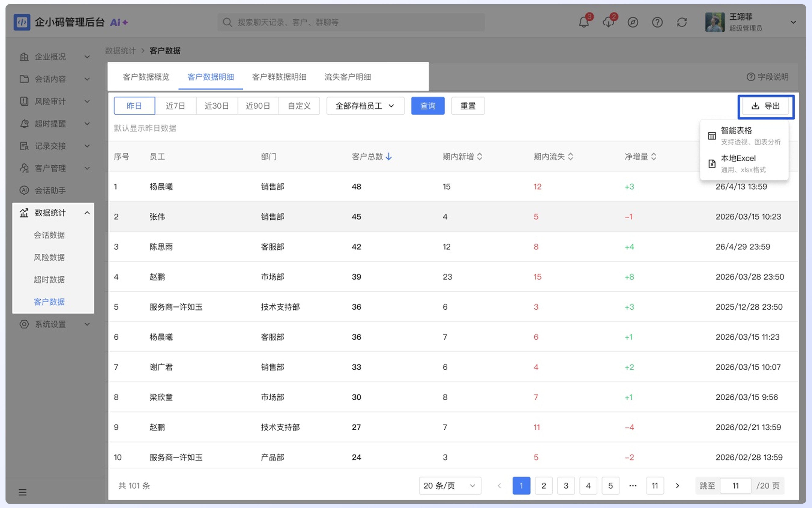Click the 超时提醒 bell icon
The width and height of the screenshot is (812, 508).
pyautogui.click(x=24, y=124)
